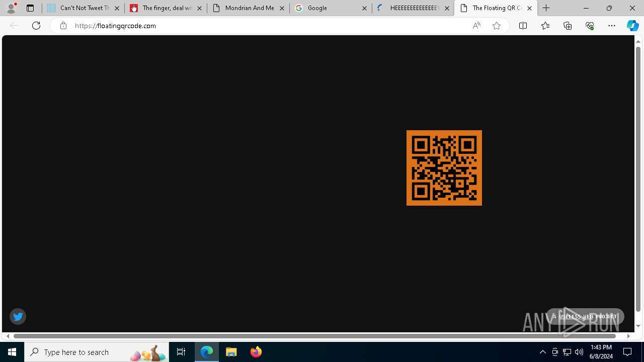This screenshot has width=644, height=362.
Task: Close the Mondrian And Me tab
Action: click(x=282, y=8)
